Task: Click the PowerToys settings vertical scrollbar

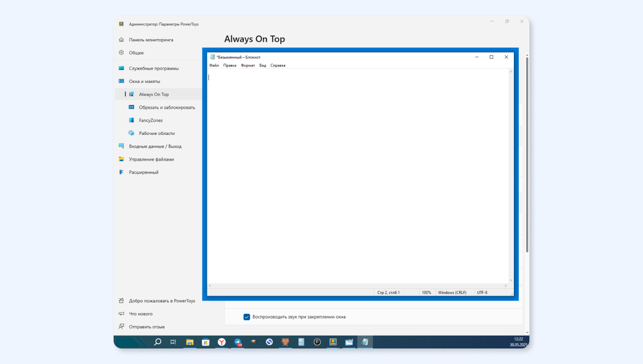Action: tap(527, 155)
